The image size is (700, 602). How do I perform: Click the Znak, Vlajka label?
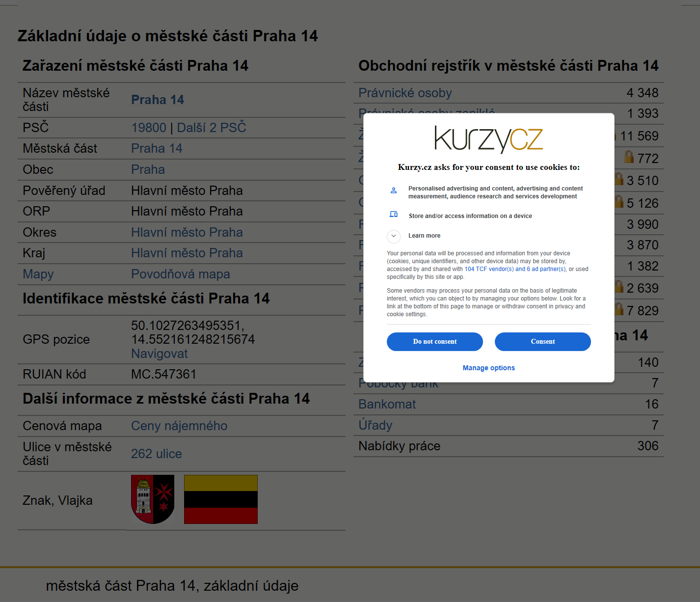57,500
